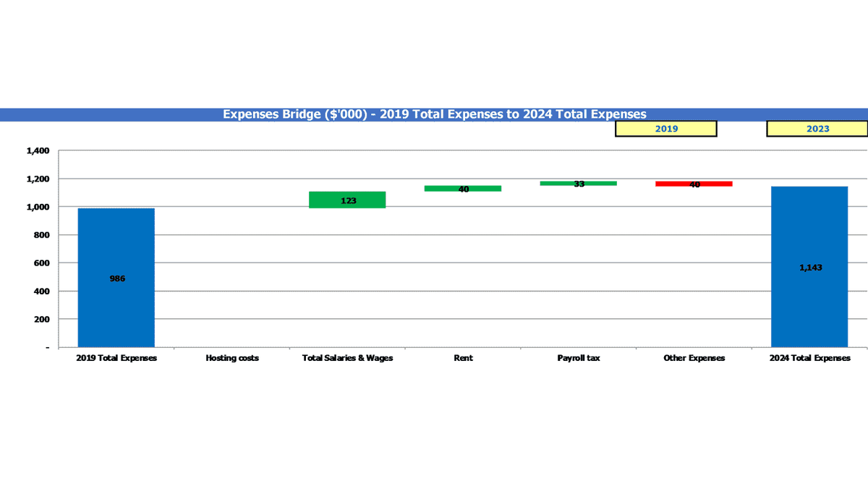The height and width of the screenshot is (489, 868).
Task: Click the Payroll tax axis label
Action: 579,358
